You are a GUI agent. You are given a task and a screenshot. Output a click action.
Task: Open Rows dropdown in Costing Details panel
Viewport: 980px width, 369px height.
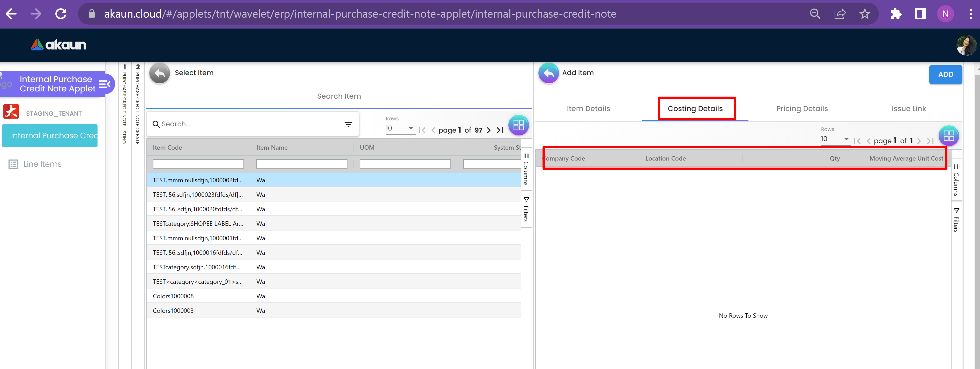pyautogui.click(x=835, y=139)
